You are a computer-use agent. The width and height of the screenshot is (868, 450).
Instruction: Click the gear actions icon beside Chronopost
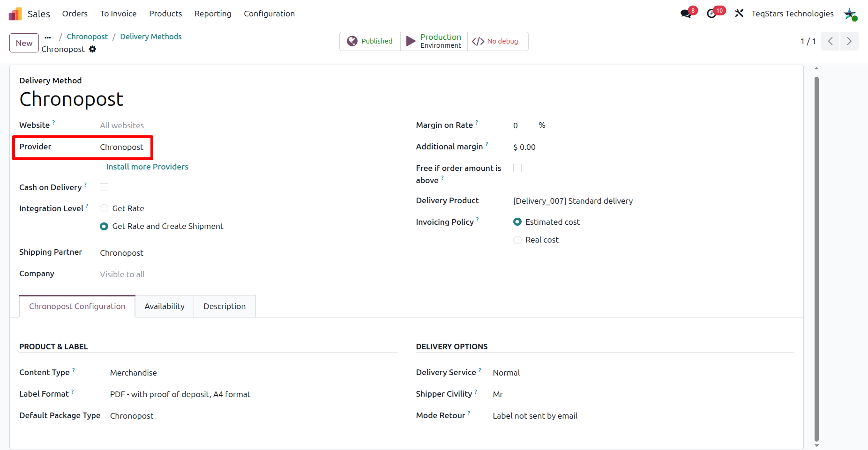tap(92, 49)
